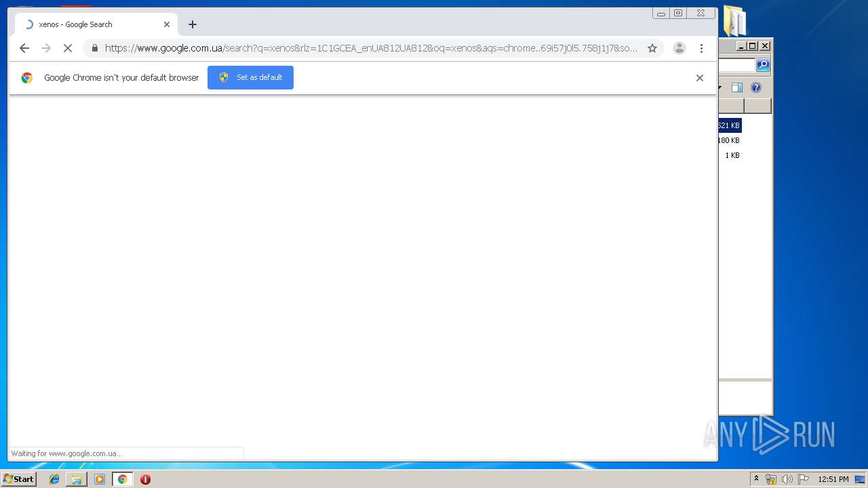Minimize the Explorer window

pyautogui.click(x=741, y=46)
